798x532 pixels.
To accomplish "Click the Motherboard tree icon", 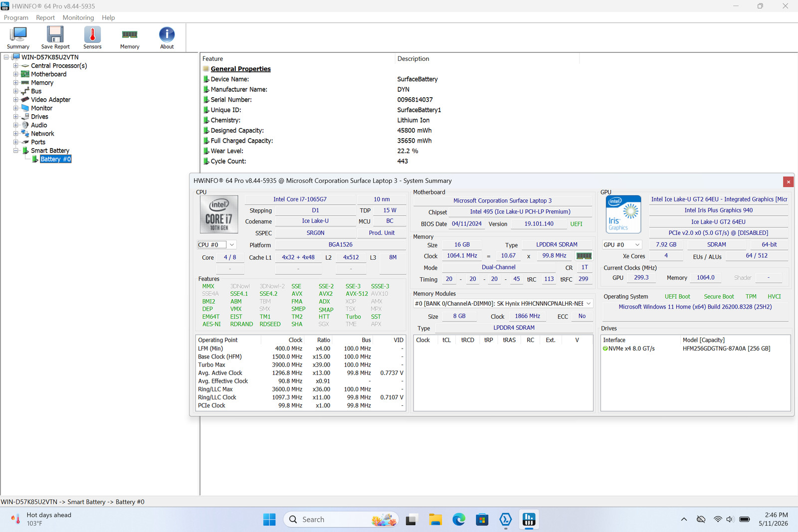I will point(25,74).
